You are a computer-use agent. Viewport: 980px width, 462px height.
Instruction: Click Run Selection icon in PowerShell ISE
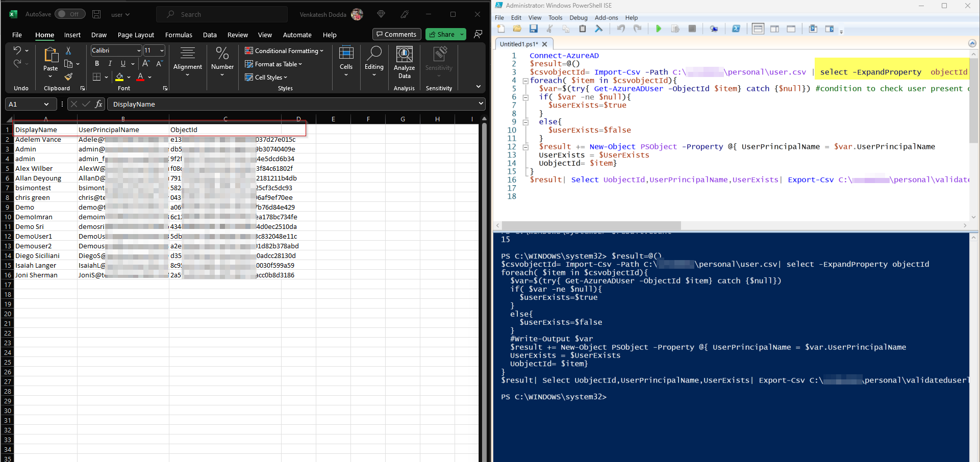click(x=675, y=29)
